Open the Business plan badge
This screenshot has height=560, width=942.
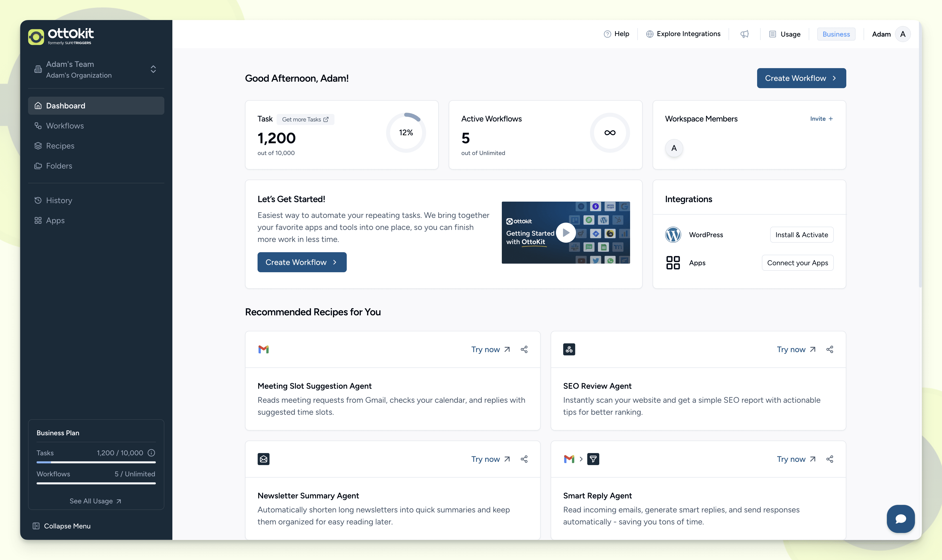coord(836,34)
